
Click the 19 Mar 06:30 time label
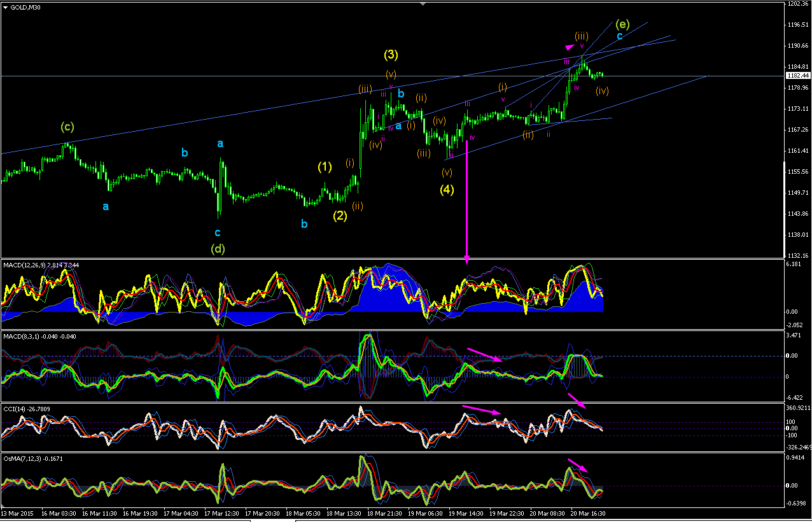pyautogui.click(x=425, y=512)
